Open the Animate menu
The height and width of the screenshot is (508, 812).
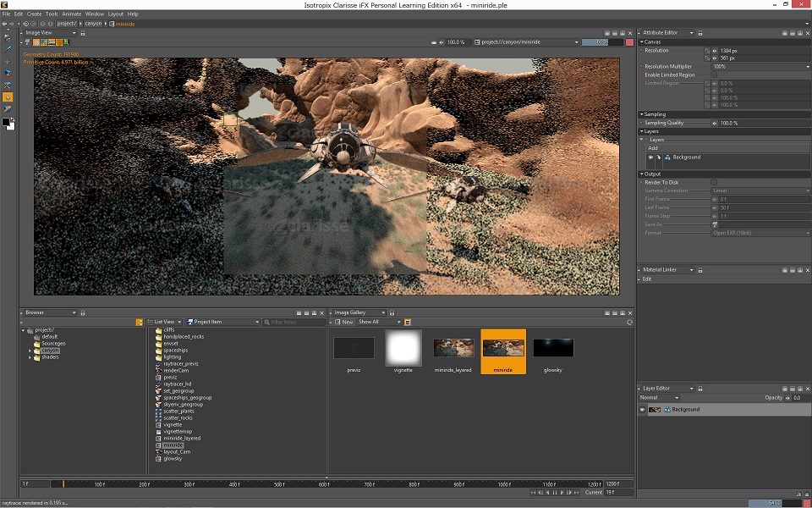pyautogui.click(x=71, y=14)
